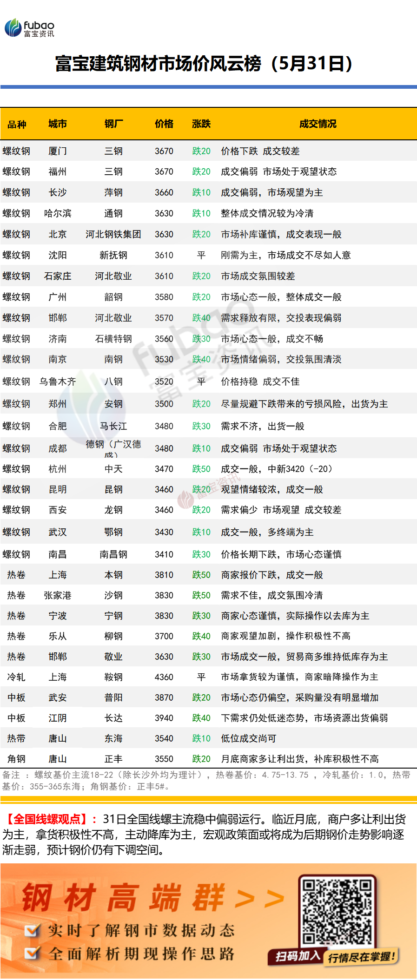Click the mill cell 马长江

[x=113, y=426]
